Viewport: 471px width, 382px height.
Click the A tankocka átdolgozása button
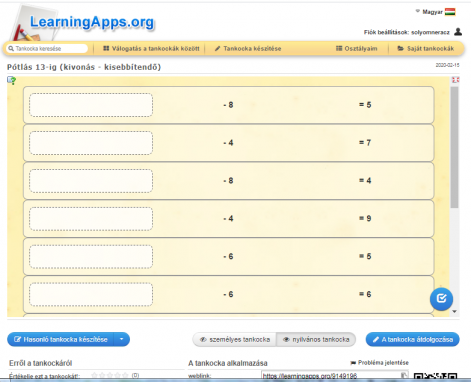413,339
